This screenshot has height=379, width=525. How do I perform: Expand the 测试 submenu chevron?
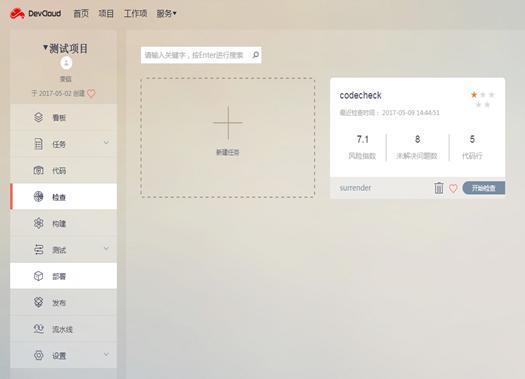(106, 248)
